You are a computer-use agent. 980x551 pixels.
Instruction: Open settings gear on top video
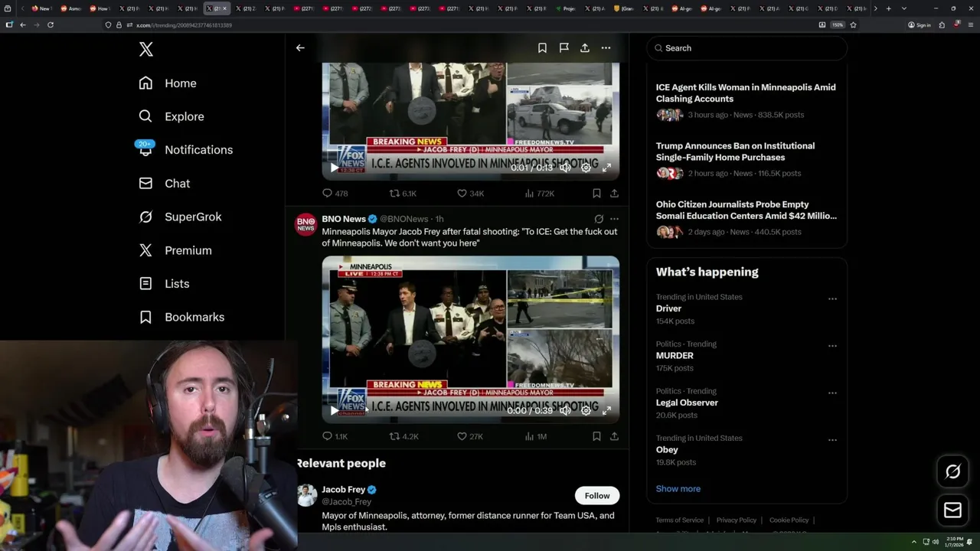[x=586, y=168]
